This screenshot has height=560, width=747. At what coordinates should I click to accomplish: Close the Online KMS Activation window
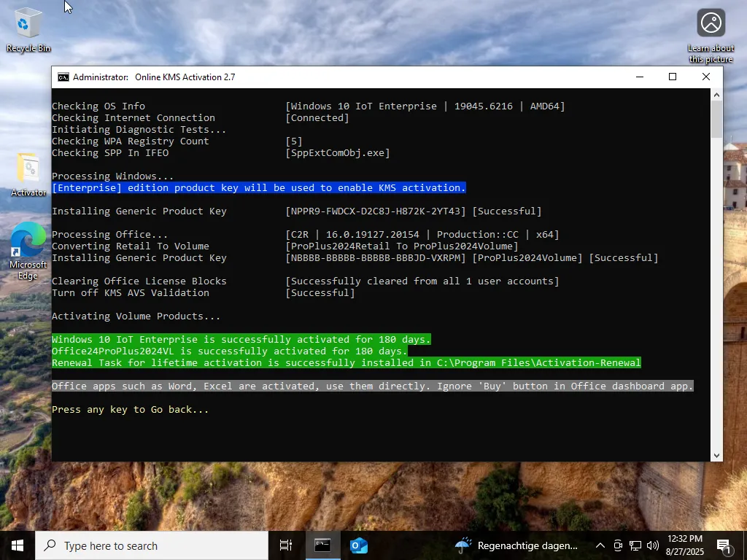point(706,77)
